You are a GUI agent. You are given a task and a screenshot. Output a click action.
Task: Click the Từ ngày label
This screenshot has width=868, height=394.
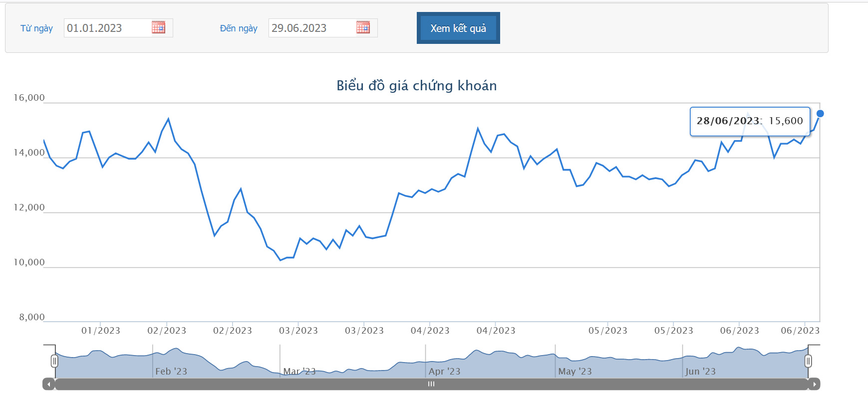[36, 28]
